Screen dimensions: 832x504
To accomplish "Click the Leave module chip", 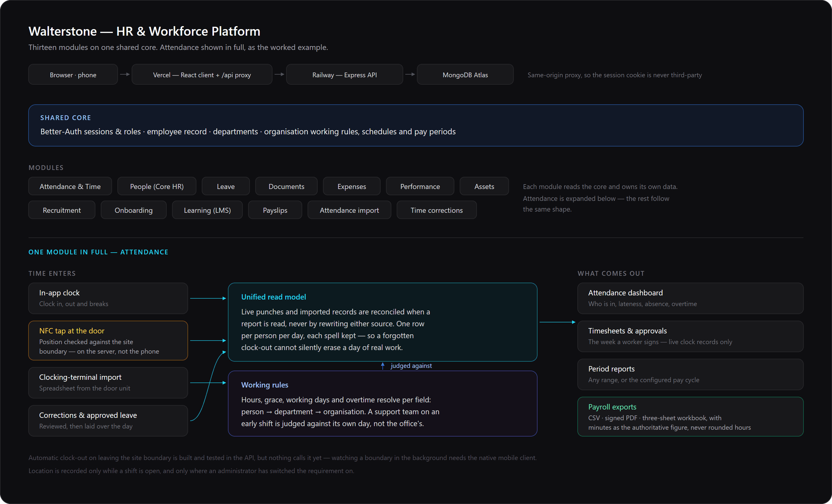I will point(226,186).
